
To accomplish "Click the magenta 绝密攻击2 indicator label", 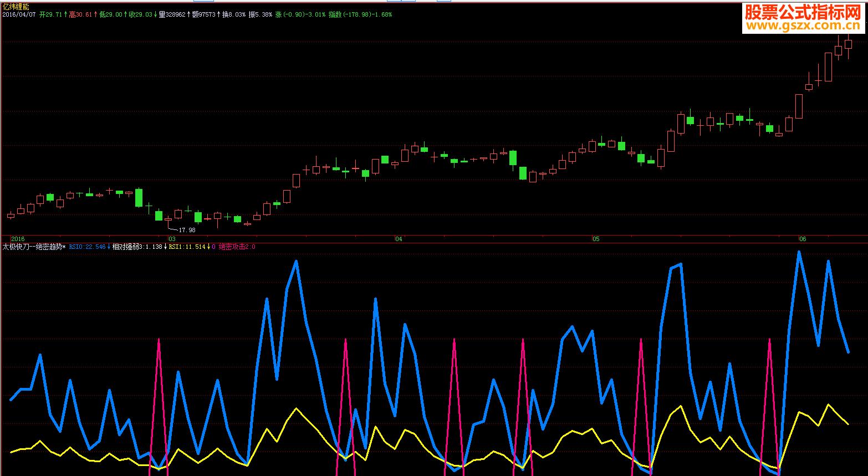I will pos(237,247).
